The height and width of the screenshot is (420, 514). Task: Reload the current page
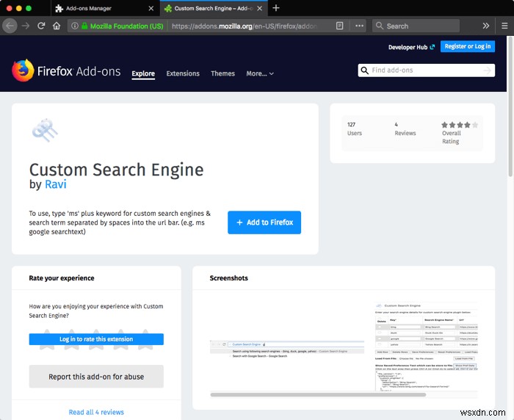coord(41,26)
